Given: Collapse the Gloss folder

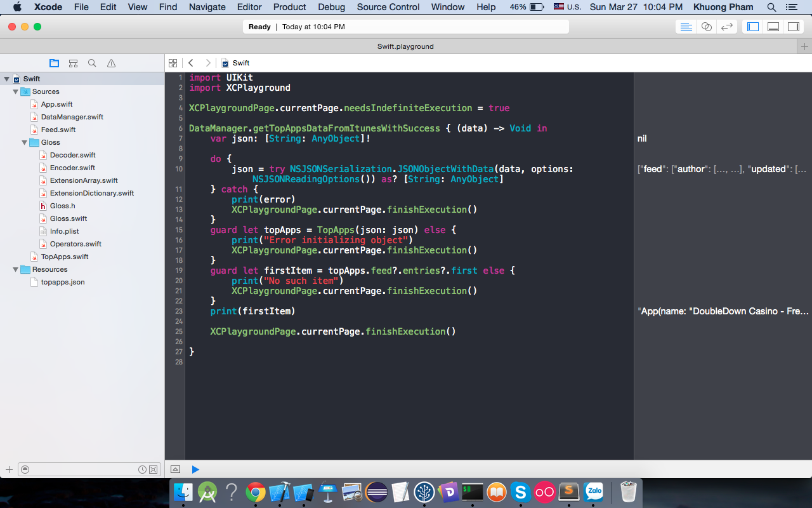Looking at the screenshot, I should 24,142.
